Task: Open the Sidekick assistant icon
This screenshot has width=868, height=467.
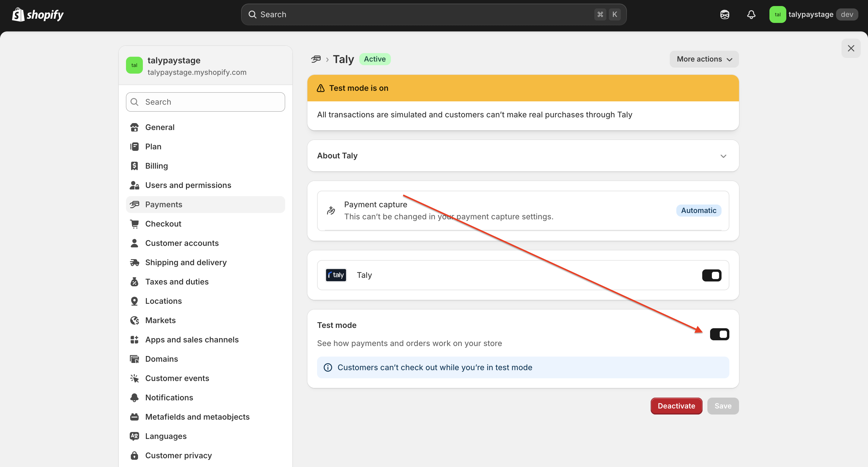Action: [725, 14]
